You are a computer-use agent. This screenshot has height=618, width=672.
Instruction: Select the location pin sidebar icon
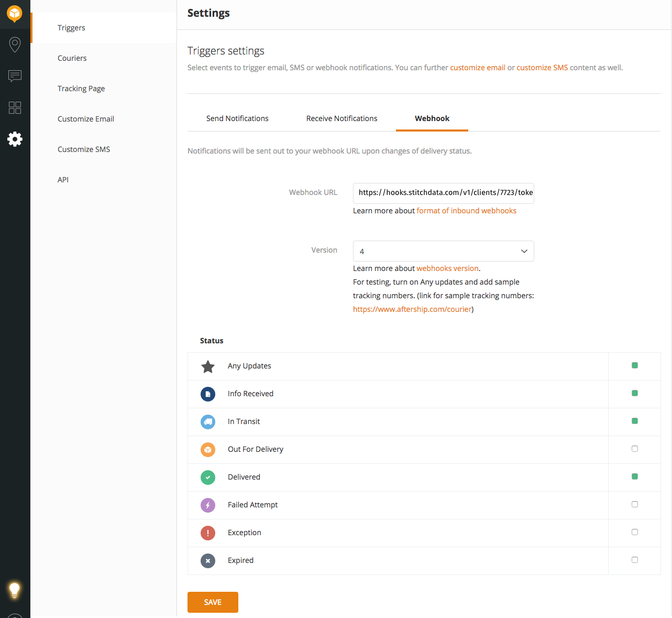pyautogui.click(x=15, y=45)
